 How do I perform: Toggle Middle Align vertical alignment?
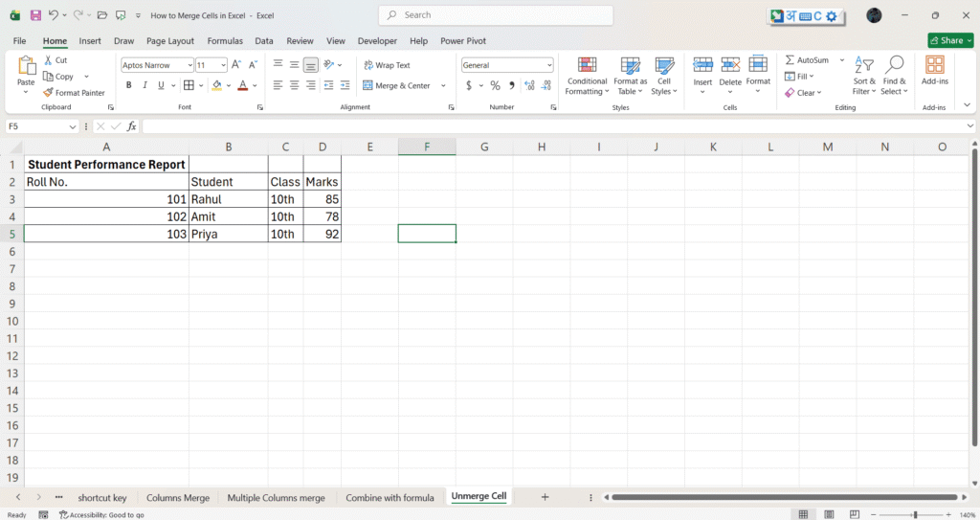[295, 64]
